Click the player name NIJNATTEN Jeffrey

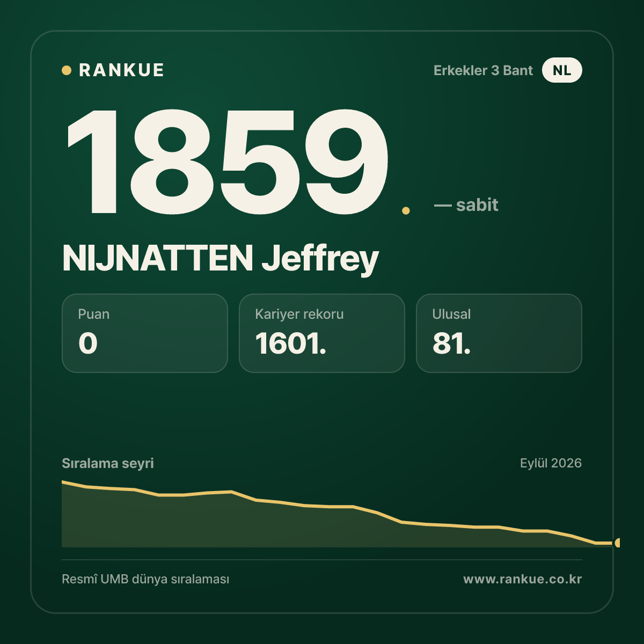coord(221,259)
